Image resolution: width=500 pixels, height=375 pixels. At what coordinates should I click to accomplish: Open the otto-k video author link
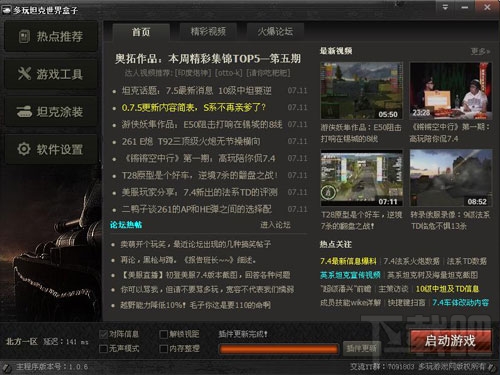[229, 73]
